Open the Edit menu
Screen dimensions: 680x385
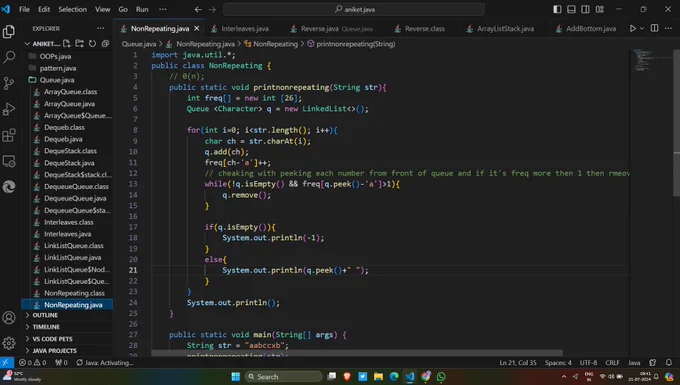44,9
